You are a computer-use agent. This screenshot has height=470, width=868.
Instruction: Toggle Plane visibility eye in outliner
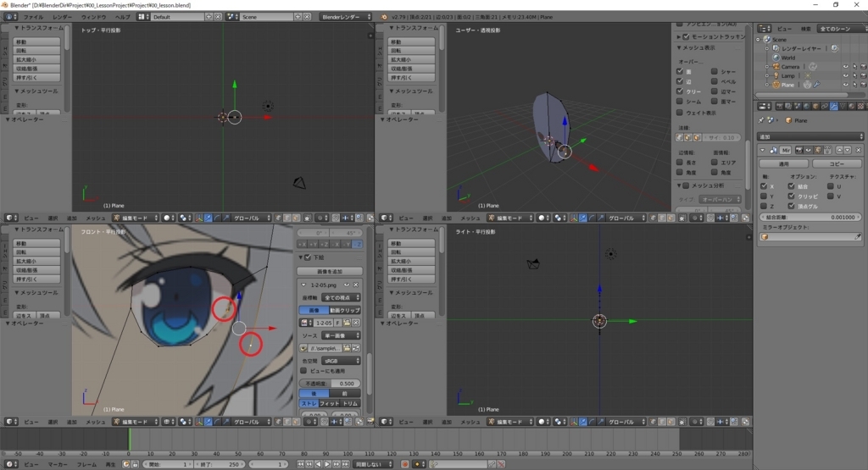coord(846,85)
